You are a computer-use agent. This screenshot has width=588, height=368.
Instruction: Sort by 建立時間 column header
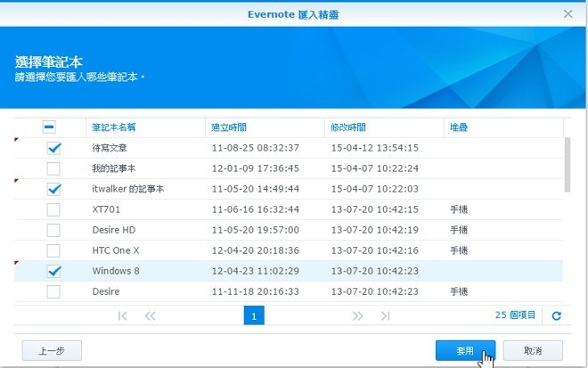(x=265, y=127)
